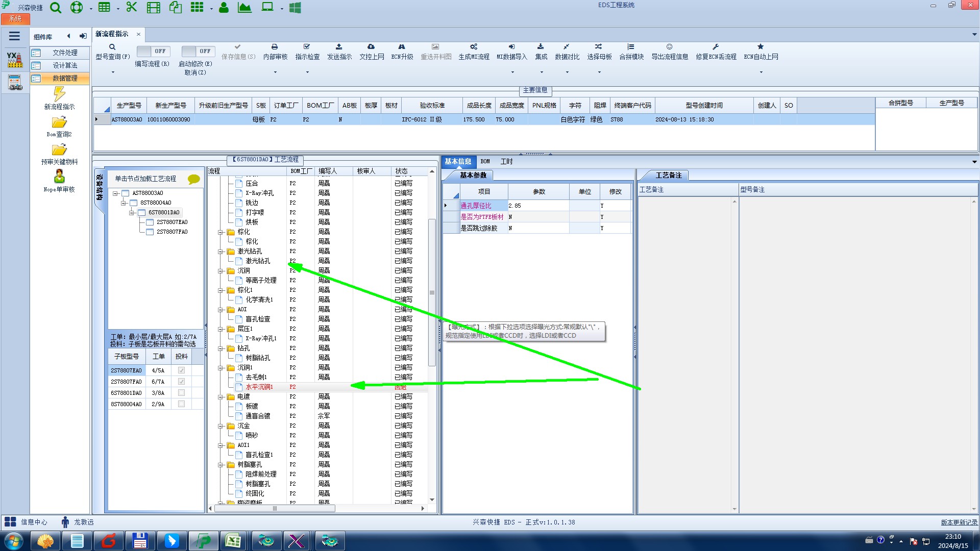
Task: Collapse the AS78803A0 tree root node
Action: (x=115, y=193)
